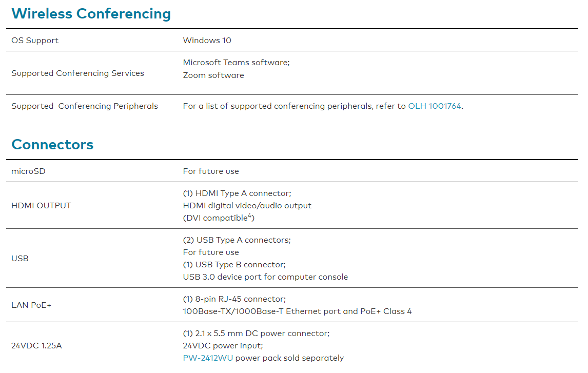Click the Zoom software text

[x=213, y=75]
